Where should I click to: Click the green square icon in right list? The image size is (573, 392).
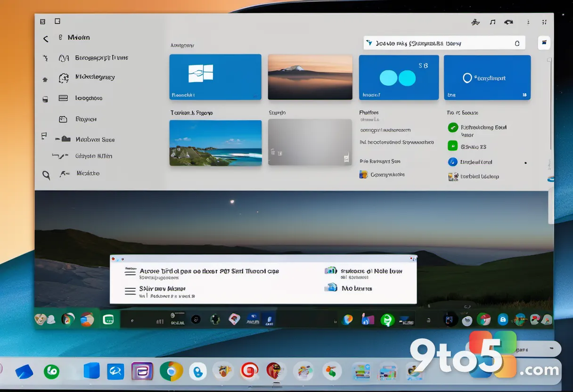(x=453, y=146)
